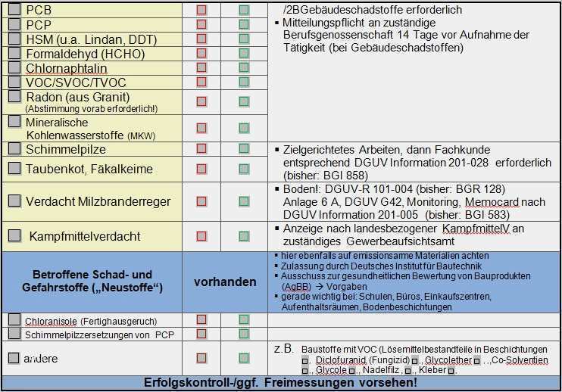Viewport: 562px width, 392px height.
Task: Tick the small box after Diclofuranid (Fungizid)
Action: (415, 361)
